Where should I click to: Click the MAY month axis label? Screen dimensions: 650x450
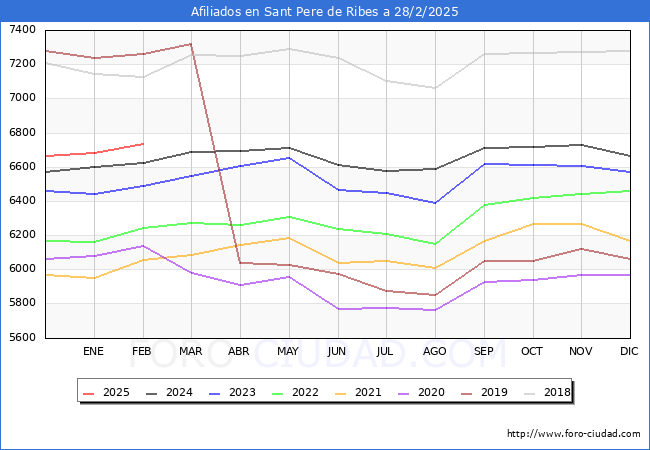288,351
